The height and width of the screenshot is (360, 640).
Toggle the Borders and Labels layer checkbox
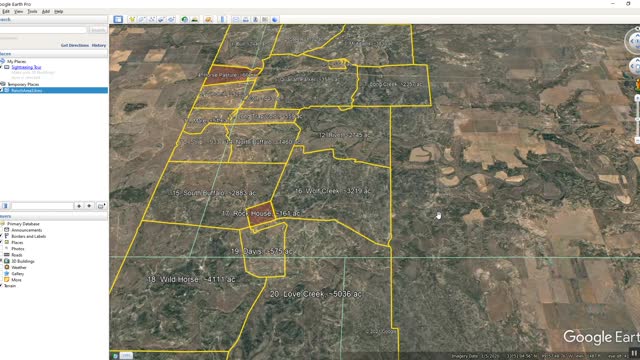(x=1, y=236)
